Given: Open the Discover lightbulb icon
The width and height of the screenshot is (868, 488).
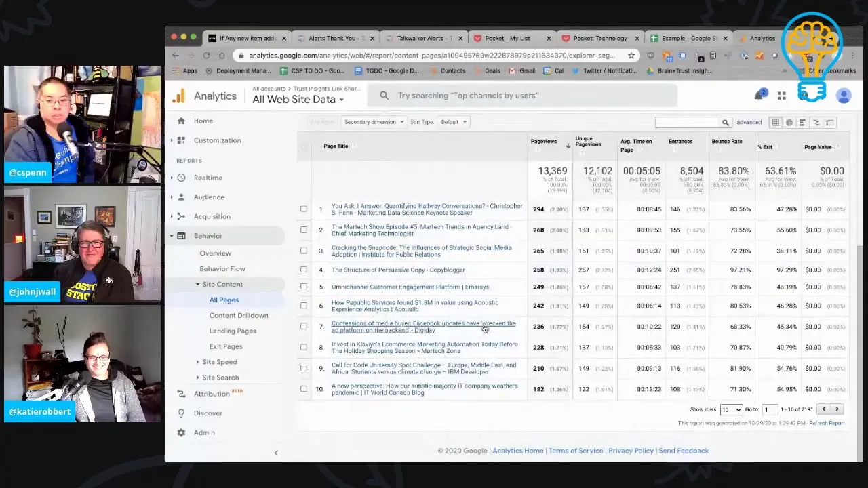Looking at the screenshot, I should pos(181,413).
